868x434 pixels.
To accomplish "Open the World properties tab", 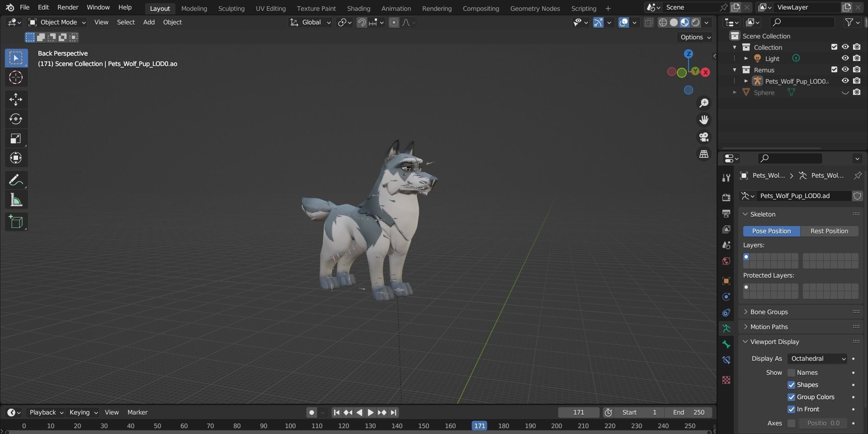I will coord(726,261).
